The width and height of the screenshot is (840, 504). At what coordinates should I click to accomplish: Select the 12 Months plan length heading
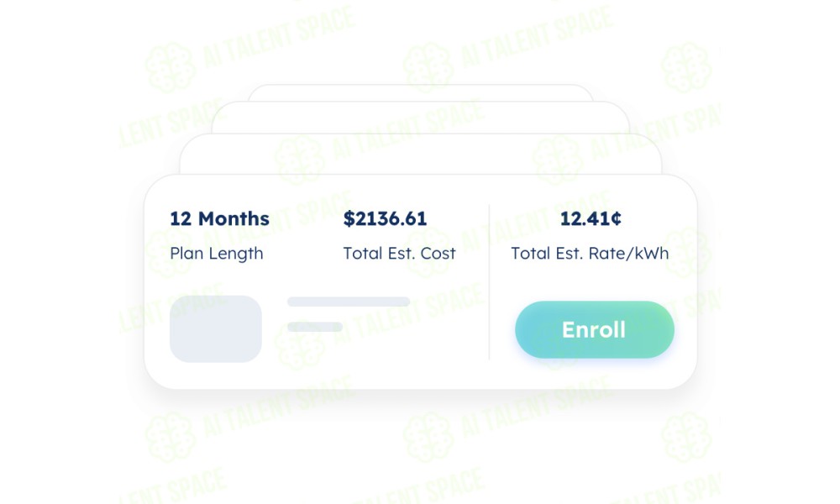click(x=219, y=218)
